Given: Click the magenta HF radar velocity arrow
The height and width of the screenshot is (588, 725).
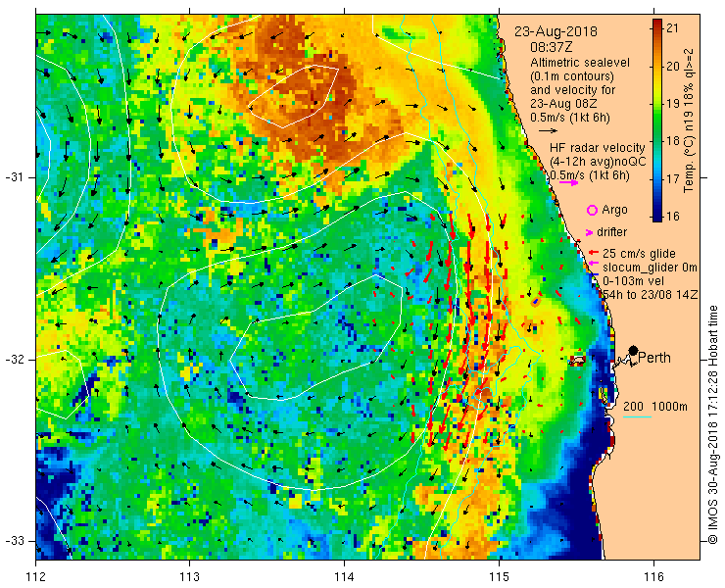Looking at the screenshot, I should [x=568, y=182].
